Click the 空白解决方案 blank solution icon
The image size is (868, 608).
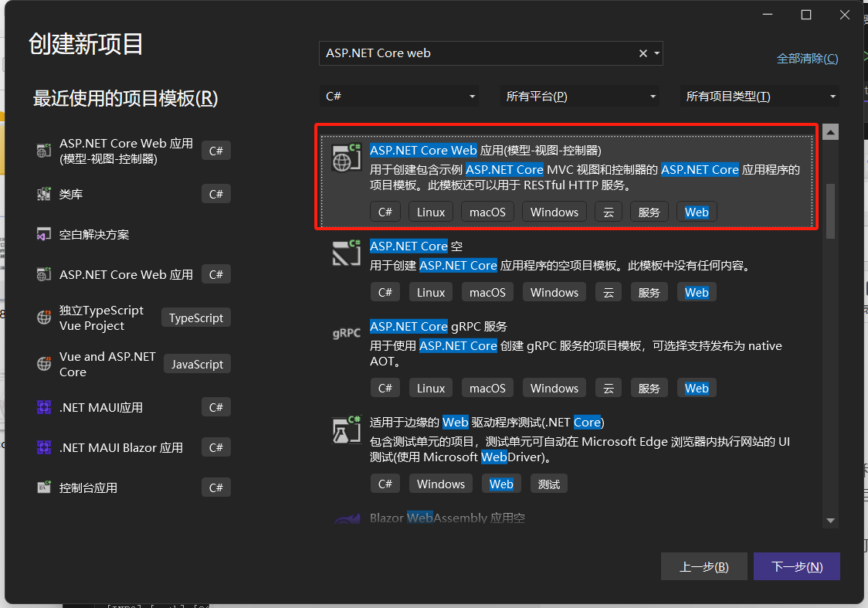pyautogui.click(x=44, y=234)
